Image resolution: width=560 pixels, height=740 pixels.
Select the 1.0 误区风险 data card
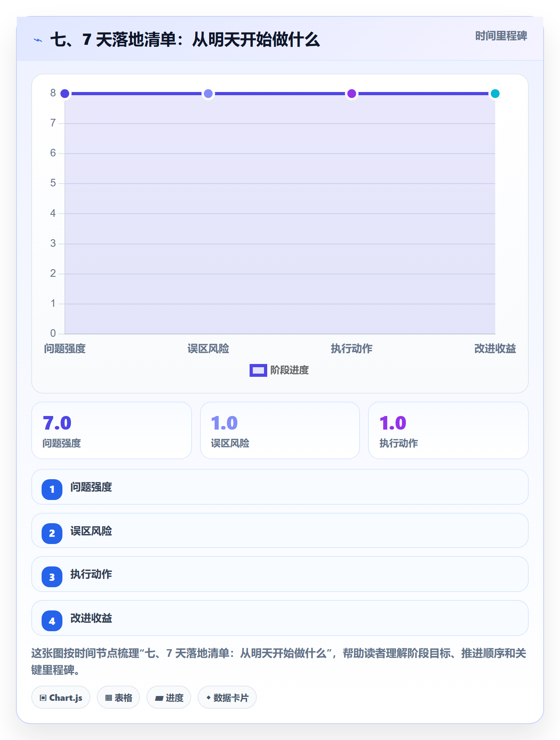pos(280,430)
